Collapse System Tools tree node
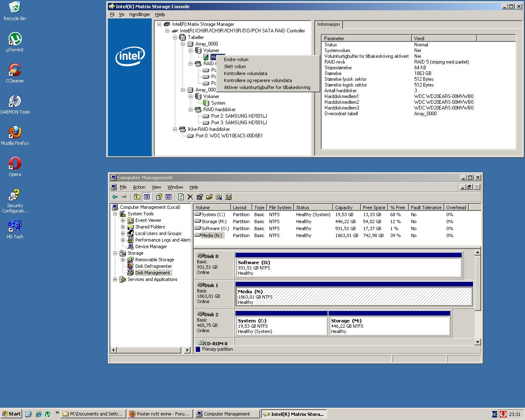525x420 pixels. click(x=115, y=214)
